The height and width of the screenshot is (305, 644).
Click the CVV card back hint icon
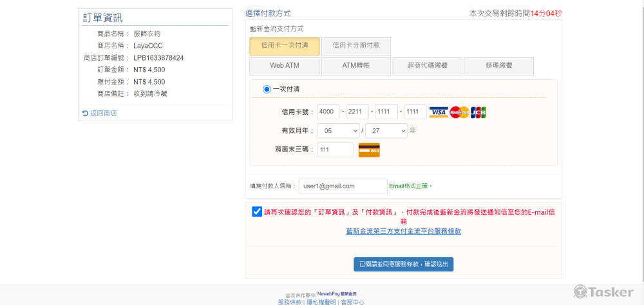(x=369, y=150)
